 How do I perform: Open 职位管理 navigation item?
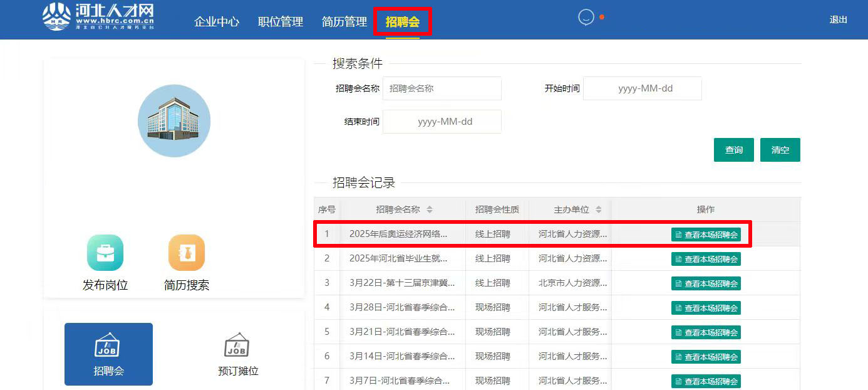[281, 22]
